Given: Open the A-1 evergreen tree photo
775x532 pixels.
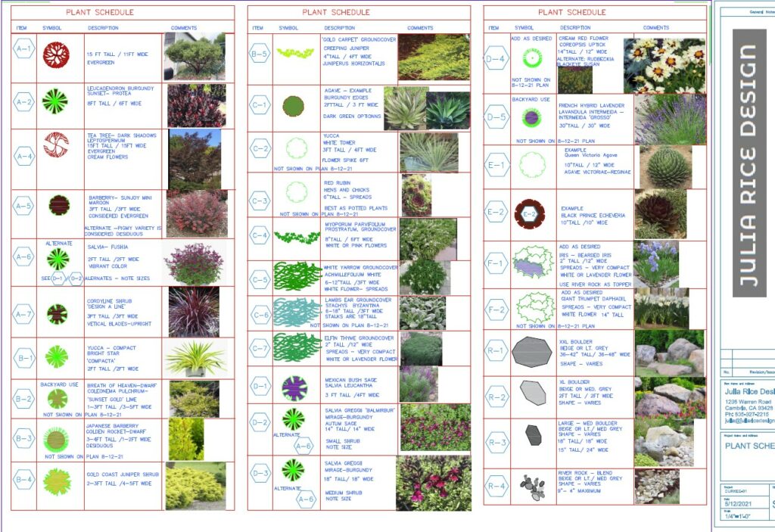Looking at the screenshot, I should pos(195,56).
